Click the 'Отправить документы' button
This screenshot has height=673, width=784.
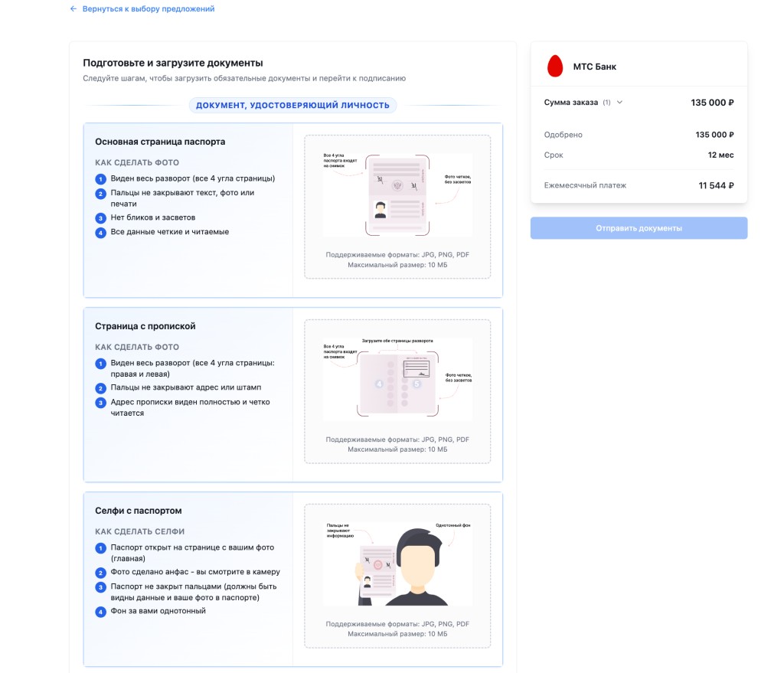(x=638, y=228)
